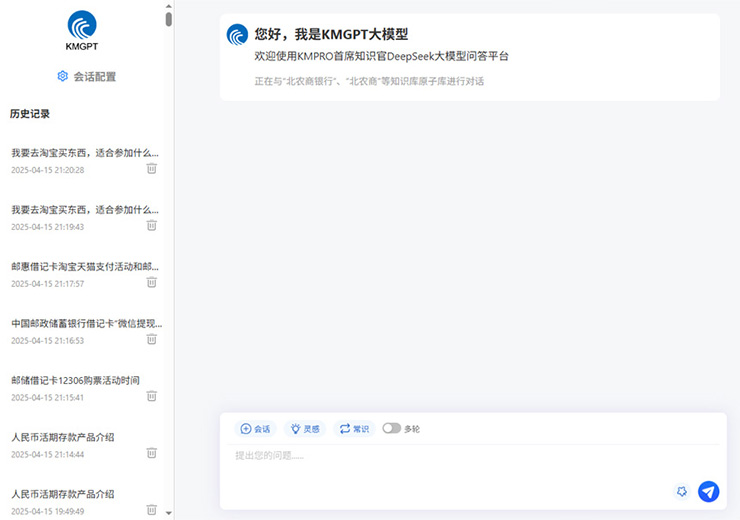This screenshot has height=520, width=740.
Task: Open history 中国邮政储蓄银行借记卡"微信提现
Action: click(87, 323)
